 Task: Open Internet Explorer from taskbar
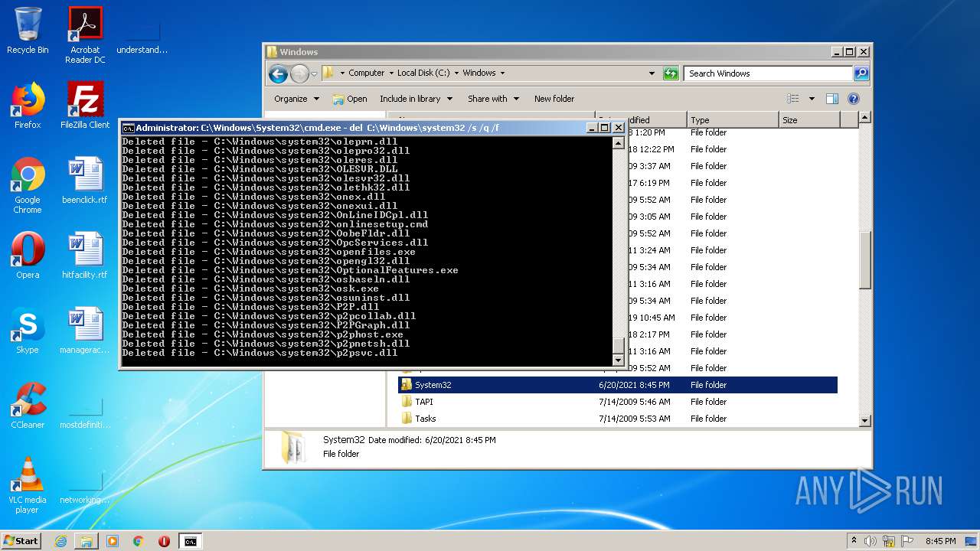[x=60, y=541]
